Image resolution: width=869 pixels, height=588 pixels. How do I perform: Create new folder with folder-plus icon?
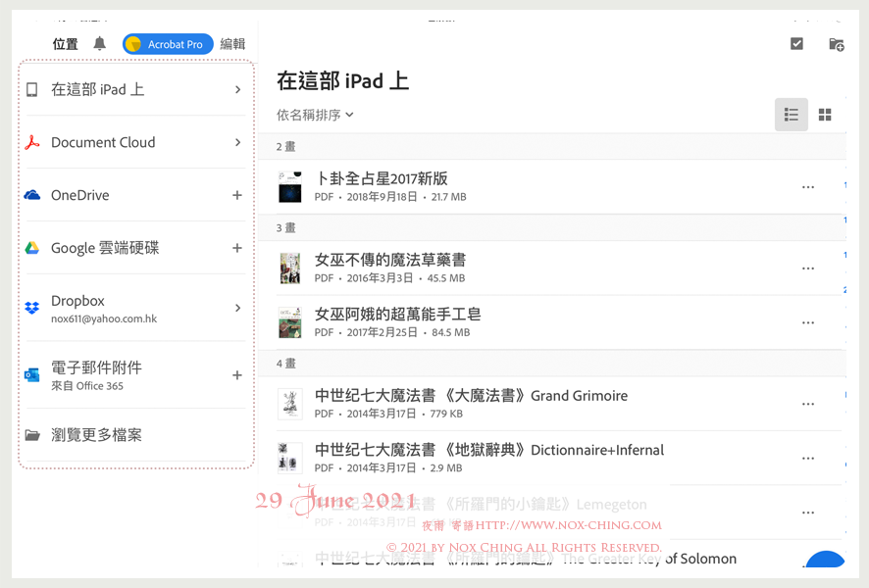point(837,44)
